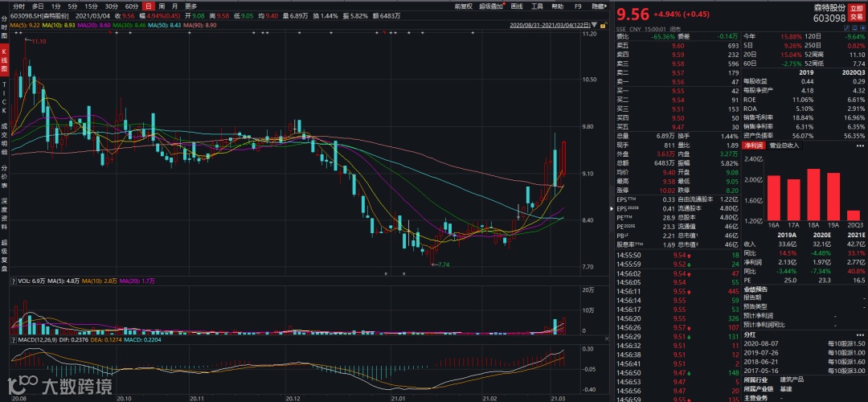
Task: Click the 7.74 low price marker on chart
Action: click(443, 265)
